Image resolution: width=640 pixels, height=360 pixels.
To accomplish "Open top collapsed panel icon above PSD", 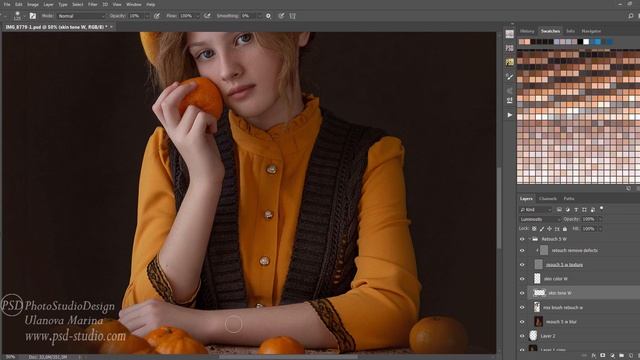I will pyautogui.click(x=509, y=34).
